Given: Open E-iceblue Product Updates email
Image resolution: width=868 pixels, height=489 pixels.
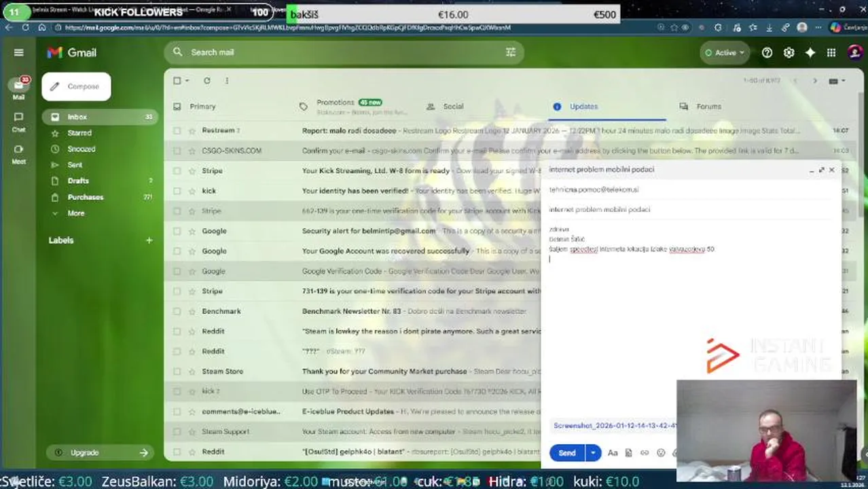Looking at the screenshot, I should tap(353, 412).
